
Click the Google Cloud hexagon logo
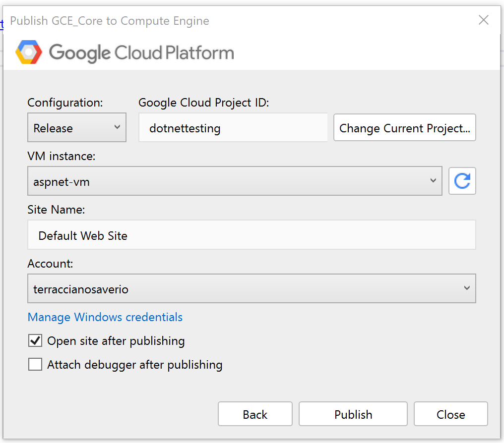pyautogui.click(x=29, y=53)
